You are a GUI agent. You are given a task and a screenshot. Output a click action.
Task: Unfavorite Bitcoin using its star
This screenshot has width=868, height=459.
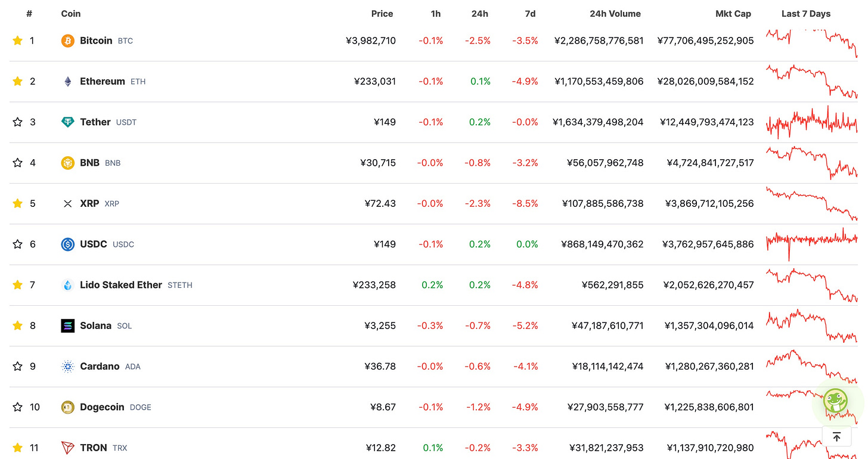click(17, 41)
